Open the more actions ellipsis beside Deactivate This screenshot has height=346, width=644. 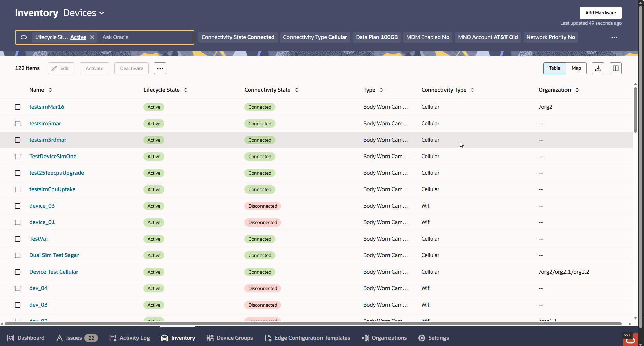pyautogui.click(x=160, y=68)
